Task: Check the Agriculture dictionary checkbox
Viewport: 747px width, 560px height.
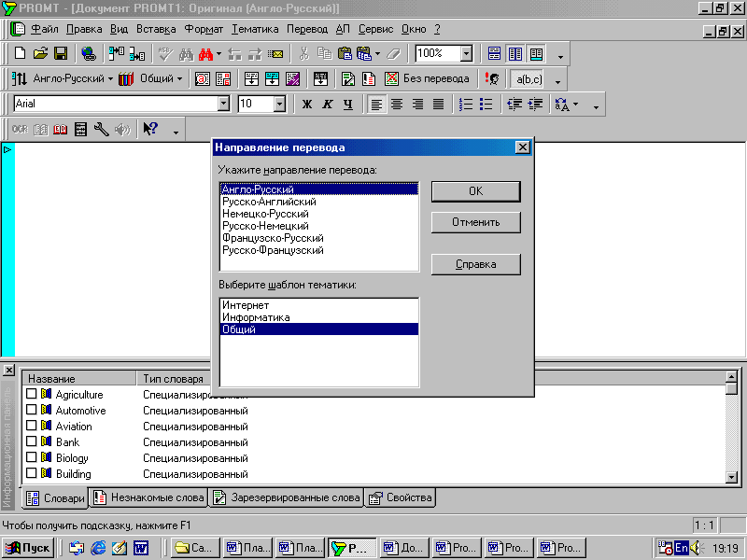Action: tap(32, 394)
